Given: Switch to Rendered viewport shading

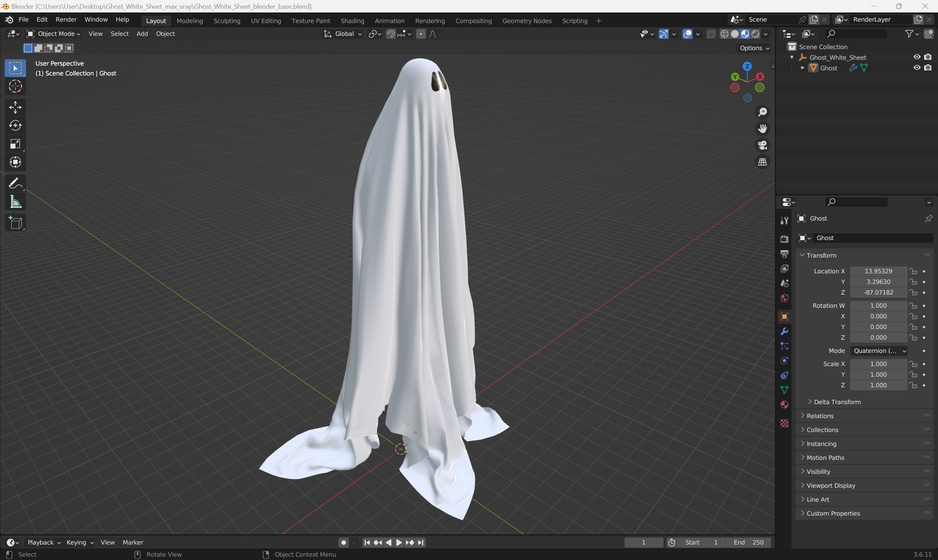Looking at the screenshot, I should tap(755, 34).
